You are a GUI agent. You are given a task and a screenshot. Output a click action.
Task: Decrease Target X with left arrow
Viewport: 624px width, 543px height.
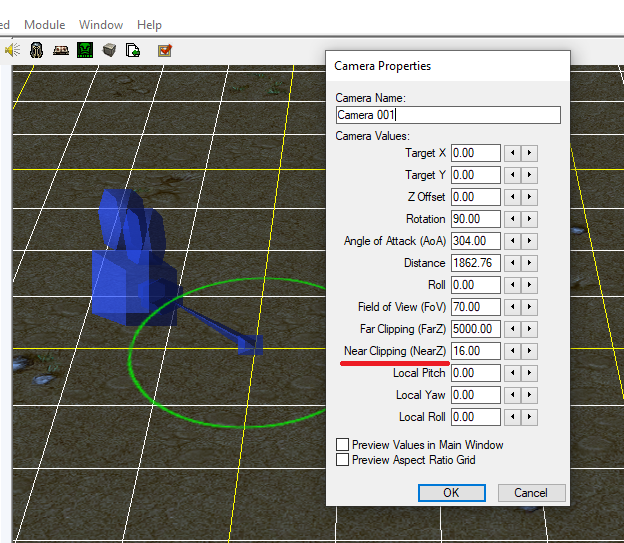point(513,153)
